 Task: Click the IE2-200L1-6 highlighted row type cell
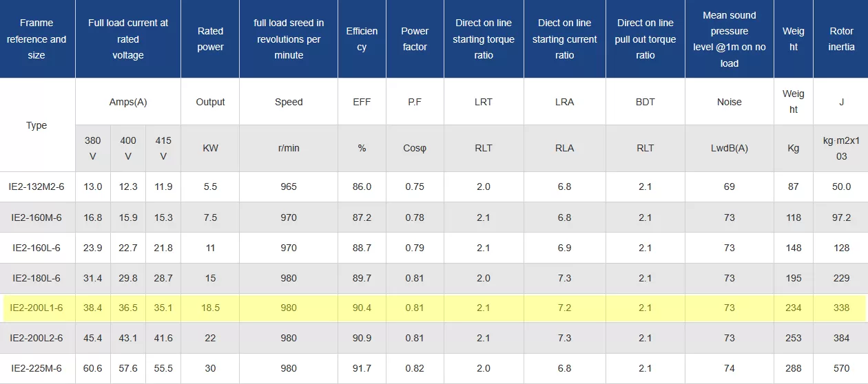(37, 308)
